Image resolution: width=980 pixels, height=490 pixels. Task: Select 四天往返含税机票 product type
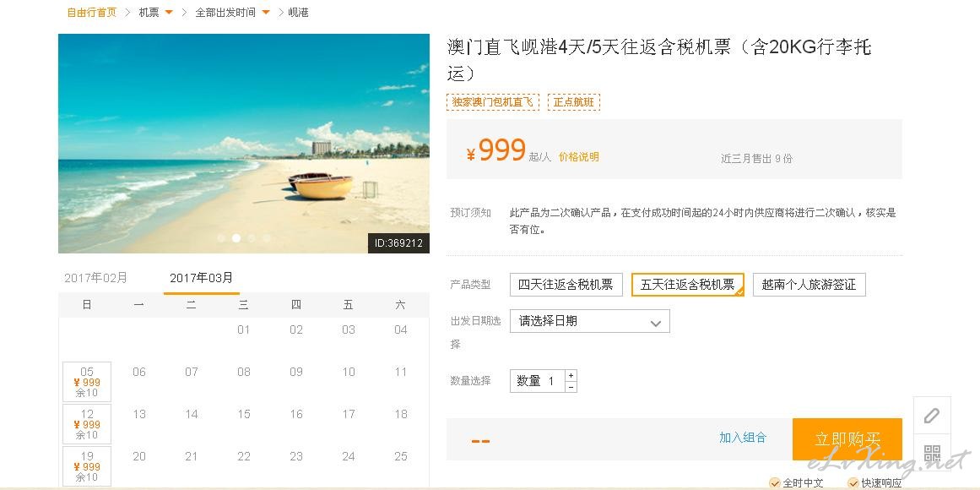click(x=566, y=285)
